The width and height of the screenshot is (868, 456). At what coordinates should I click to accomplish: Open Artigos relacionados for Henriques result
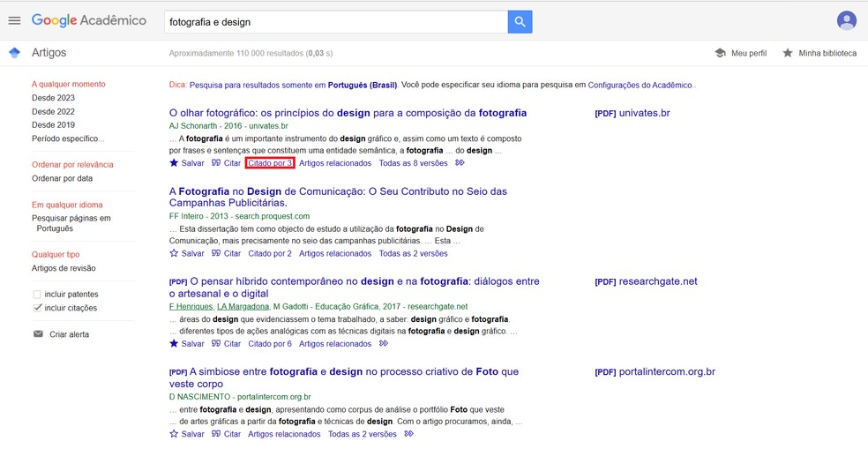(x=335, y=344)
